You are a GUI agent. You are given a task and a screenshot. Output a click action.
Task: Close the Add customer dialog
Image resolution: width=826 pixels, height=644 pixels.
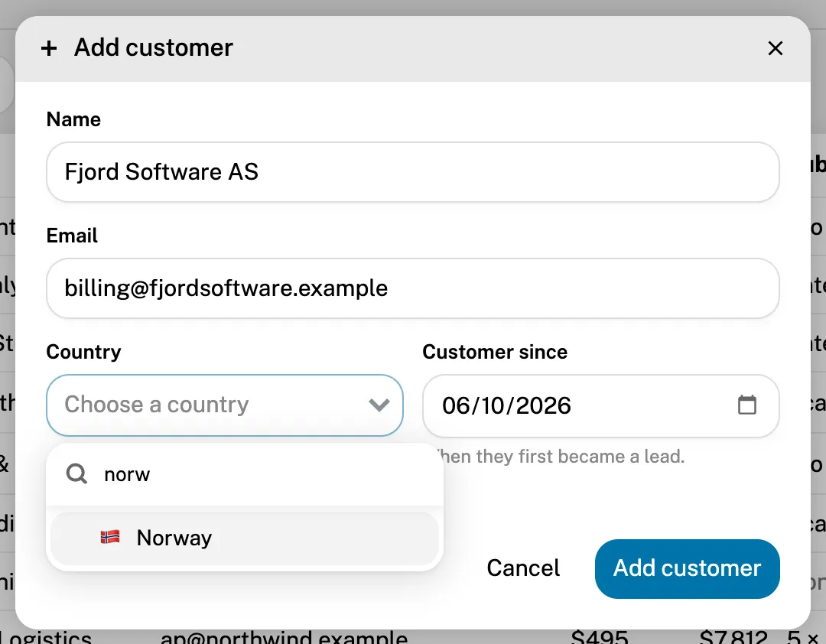pos(775,48)
